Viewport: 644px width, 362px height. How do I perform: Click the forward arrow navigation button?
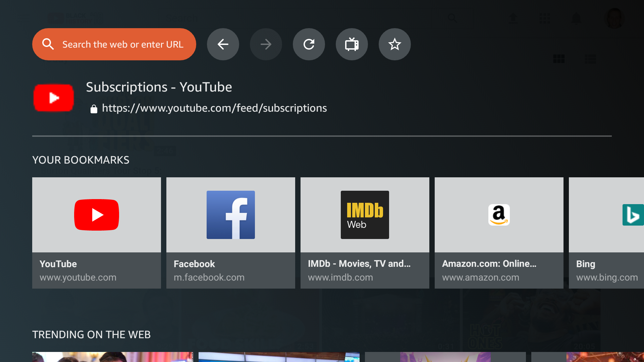pyautogui.click(x=266, y=44)
